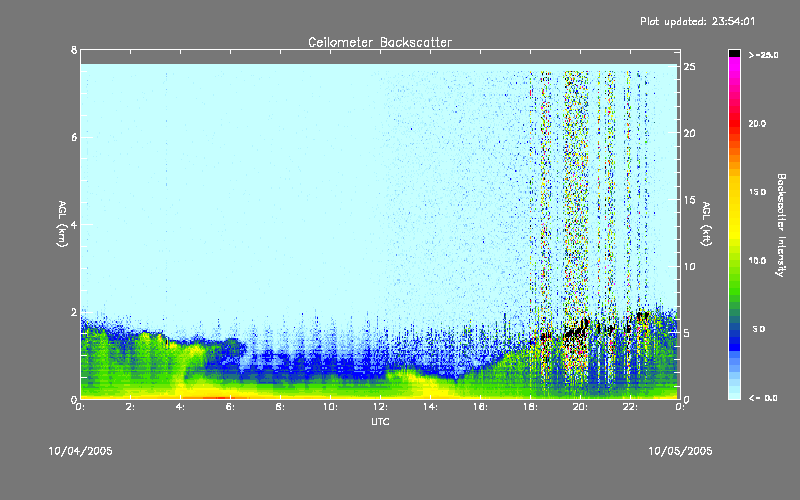Click the 'Backscatter Intensity' colorbar label
This screenshot has width=800, height=500.
click(781, 225)
